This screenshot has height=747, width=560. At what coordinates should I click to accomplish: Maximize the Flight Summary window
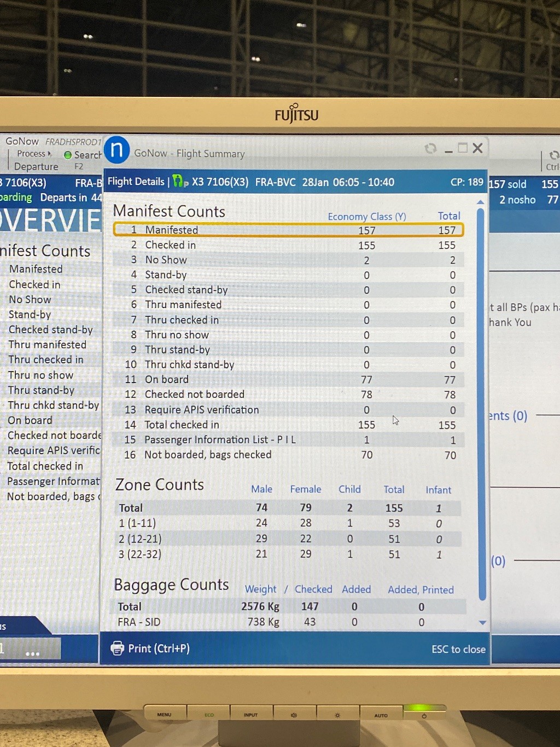(463, 148)
